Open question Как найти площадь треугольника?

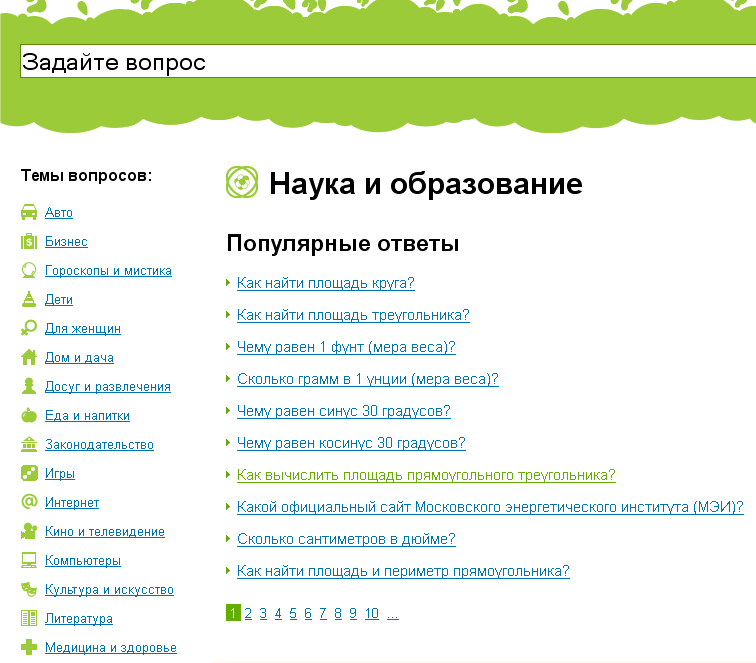coord(353,315)
